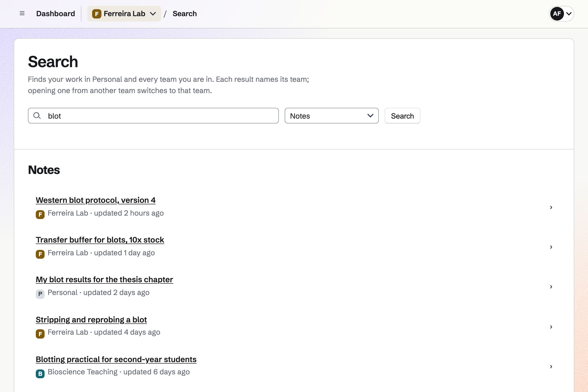The image size is (588, 392).
Task: Go to the Dashboard link
Action: coord(56,13)
